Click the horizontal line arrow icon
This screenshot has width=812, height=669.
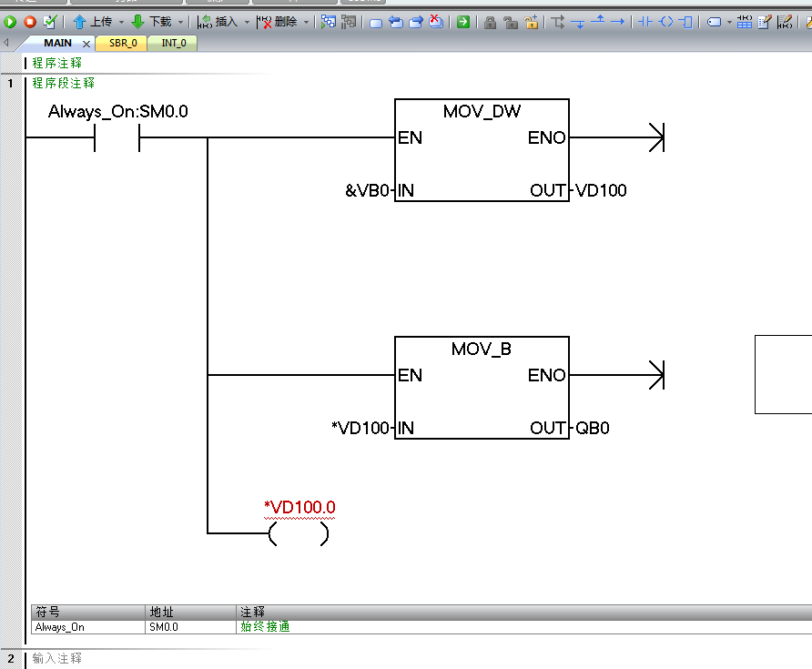pos(617,22)
